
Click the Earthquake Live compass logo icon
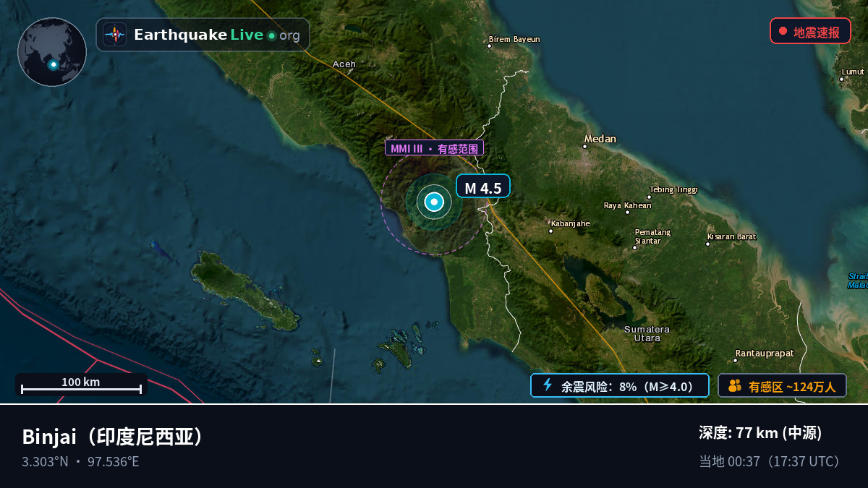[x=115, y=35]
